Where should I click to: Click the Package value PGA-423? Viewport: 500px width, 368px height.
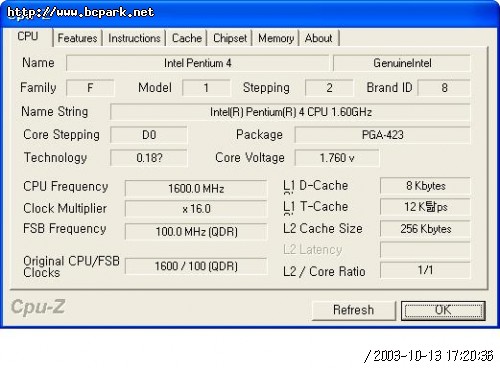tap(383, 135)
